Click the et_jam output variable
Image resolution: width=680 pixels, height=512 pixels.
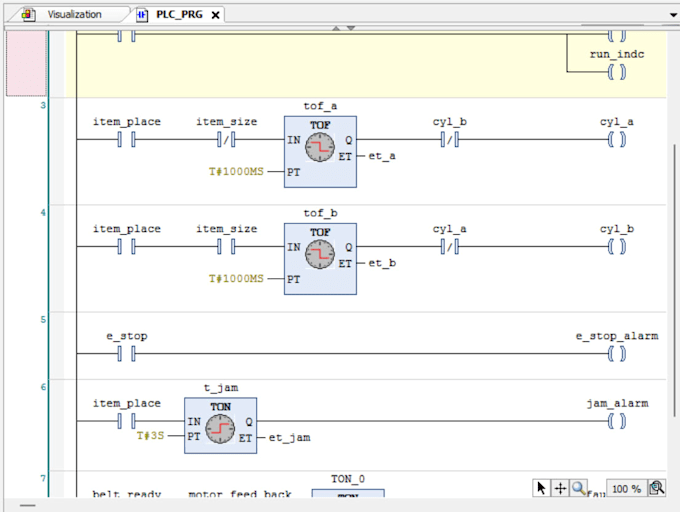pos(289,438)
